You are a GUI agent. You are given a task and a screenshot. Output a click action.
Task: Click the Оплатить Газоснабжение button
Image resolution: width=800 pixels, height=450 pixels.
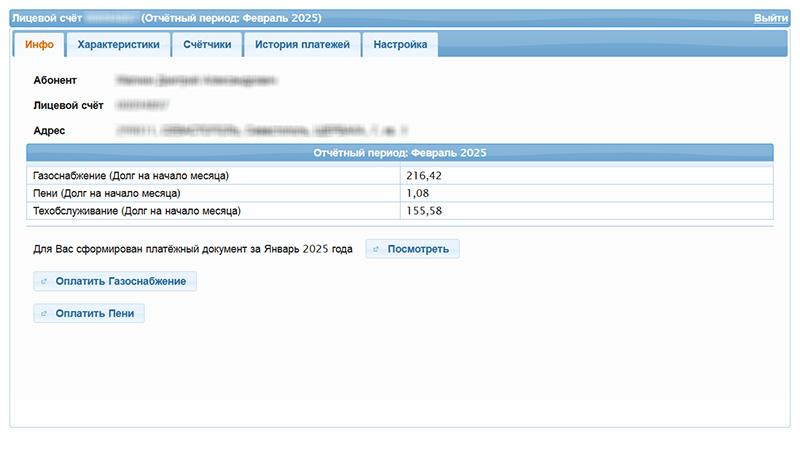tap(115, 281)
